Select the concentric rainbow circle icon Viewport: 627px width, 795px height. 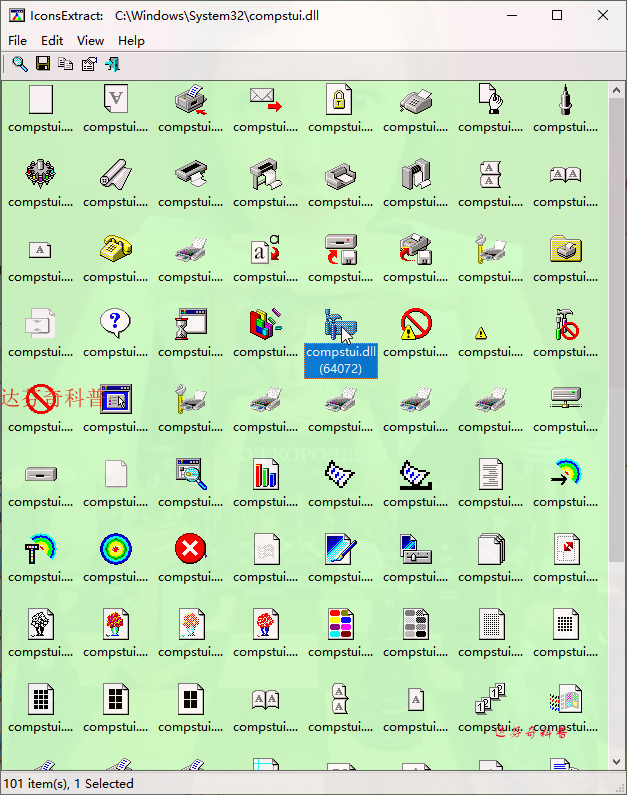pyautogui.click(x=116, y=549)
